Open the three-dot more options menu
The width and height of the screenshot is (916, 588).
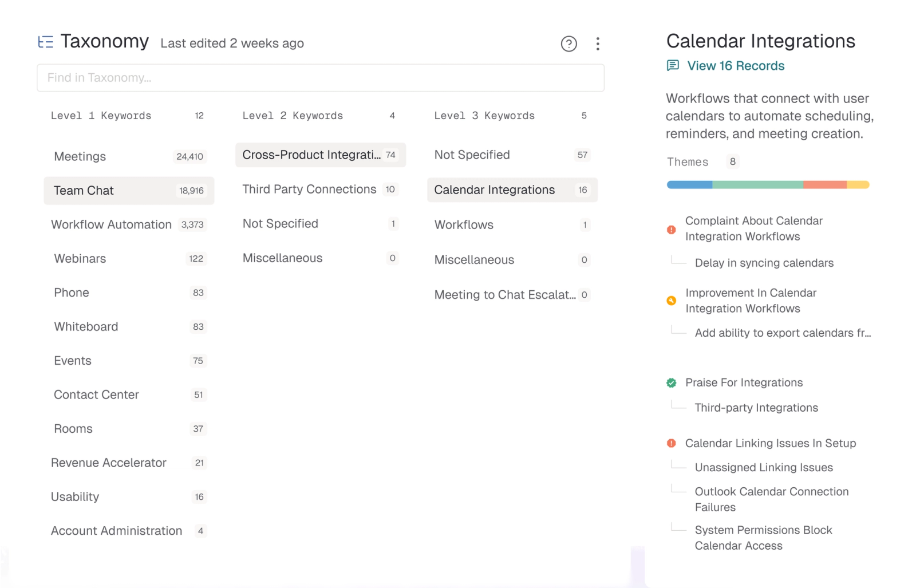point(598,44)
